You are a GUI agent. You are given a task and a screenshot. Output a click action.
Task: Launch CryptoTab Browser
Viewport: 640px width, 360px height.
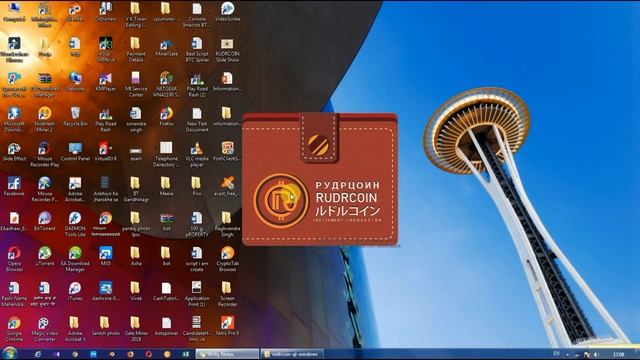227,259
